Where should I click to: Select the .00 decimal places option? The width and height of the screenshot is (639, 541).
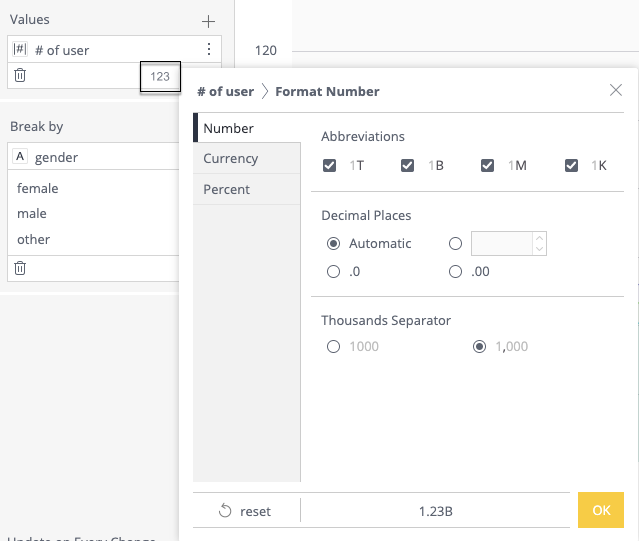tap(456, 271)
